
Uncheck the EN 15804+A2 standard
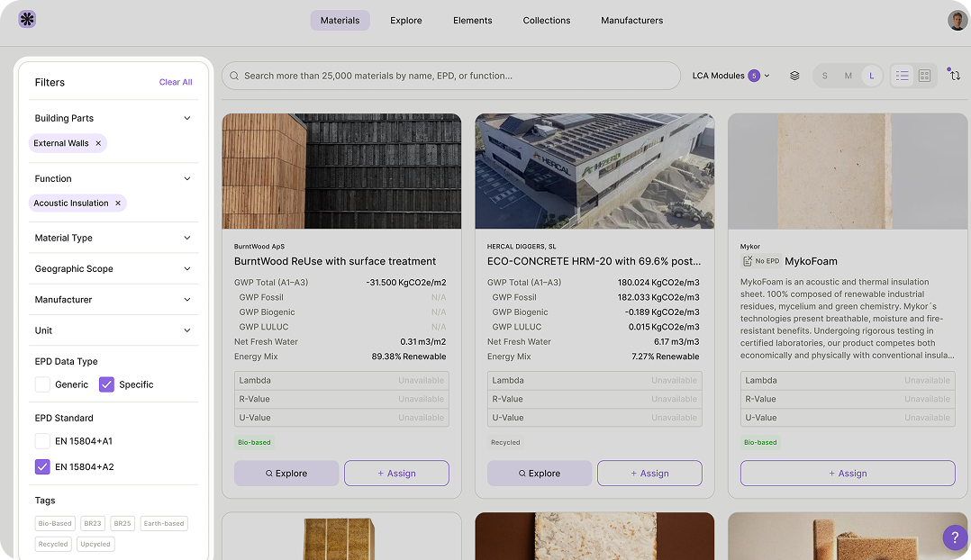(42, 466)
